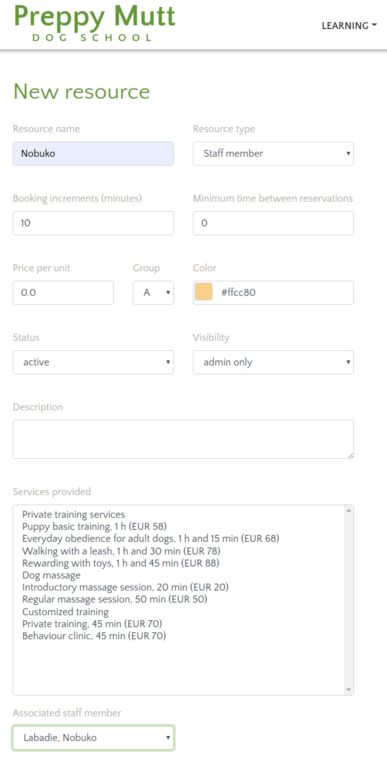Viewport: 387px width, 760px height.
Task: Click the orange color swatch
Action: coord(204,292)
